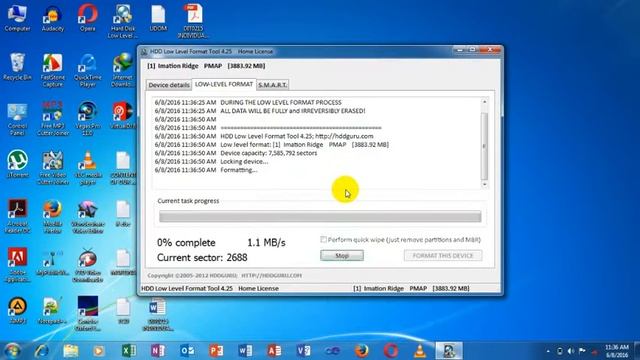640x360 pixels.
Task: Enable the Perform quick wipe checkbox
Action: pyautogui.click(x=323, y=240)
